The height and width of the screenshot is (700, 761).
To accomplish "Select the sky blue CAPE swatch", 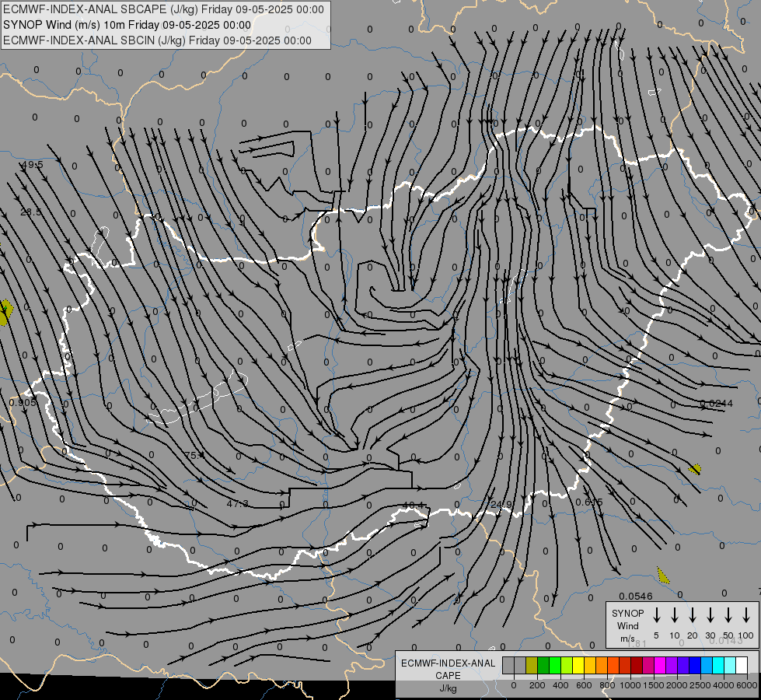I will (707, 666).
